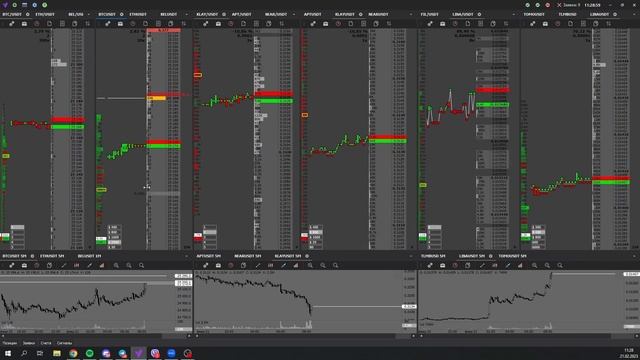Click link icon in KLAYUSDT 5M chart toolbar
The image size is (640, 360).
coord(206,266)
